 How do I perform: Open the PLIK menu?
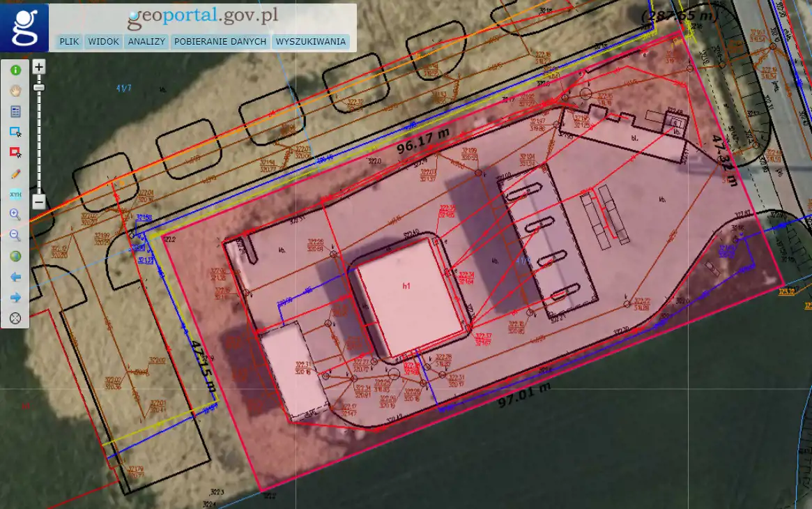click(x=69, y=42)
